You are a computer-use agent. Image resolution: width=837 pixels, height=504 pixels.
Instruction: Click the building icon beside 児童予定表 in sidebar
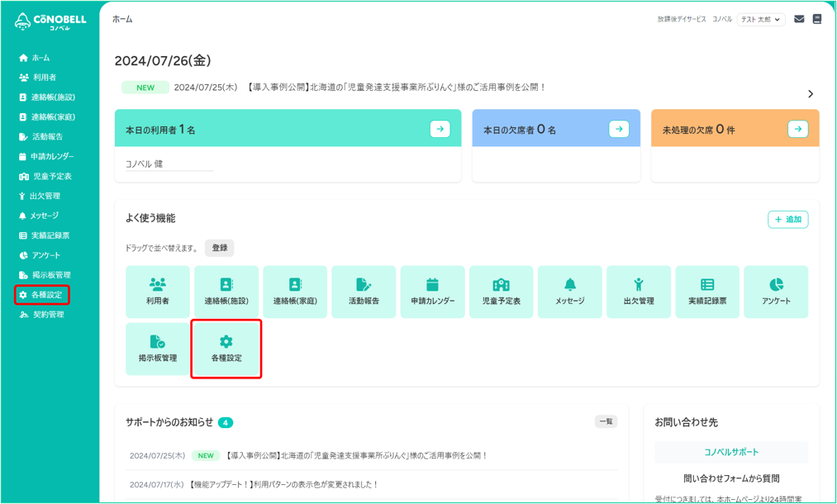click(x=23, y=176)
